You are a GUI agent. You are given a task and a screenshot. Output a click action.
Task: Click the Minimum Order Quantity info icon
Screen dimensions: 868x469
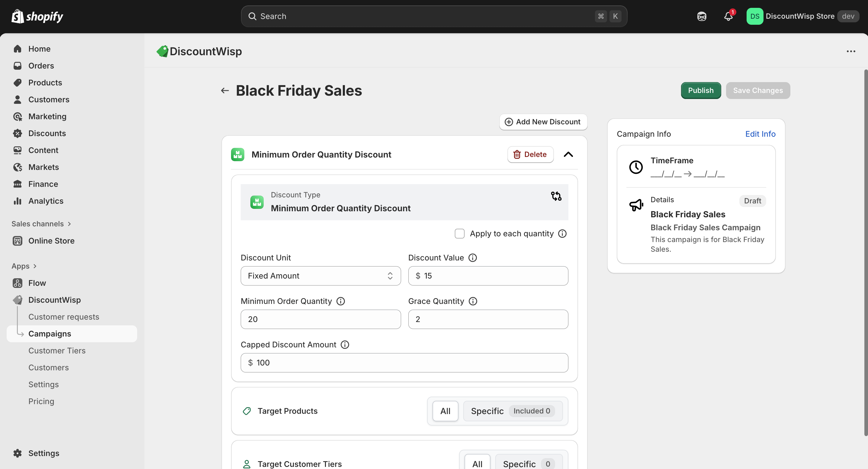tap(341, 301)
